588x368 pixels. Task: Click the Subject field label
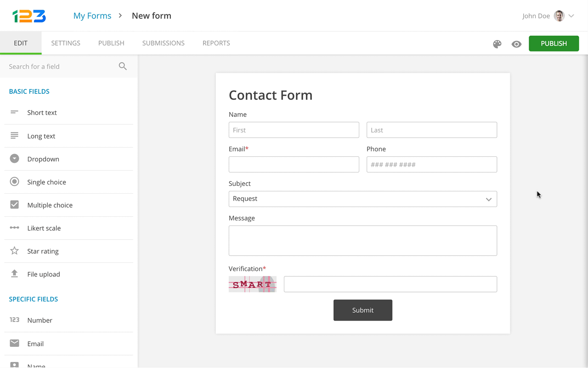tap(240, 184)
